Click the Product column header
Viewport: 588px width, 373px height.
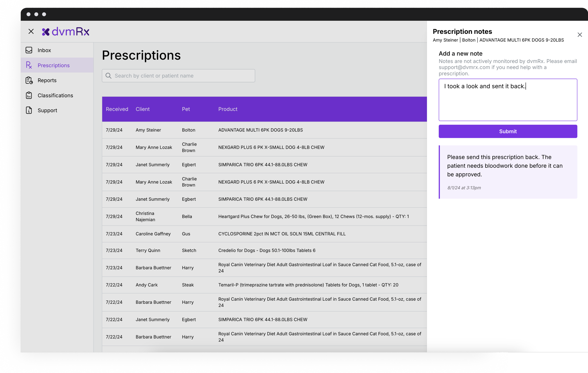[x=228, y=109]
